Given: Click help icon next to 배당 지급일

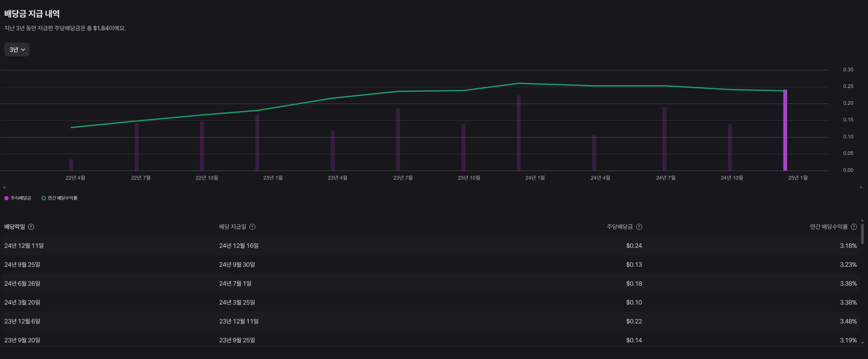Looking at the screenshot, I should point(252,227).
